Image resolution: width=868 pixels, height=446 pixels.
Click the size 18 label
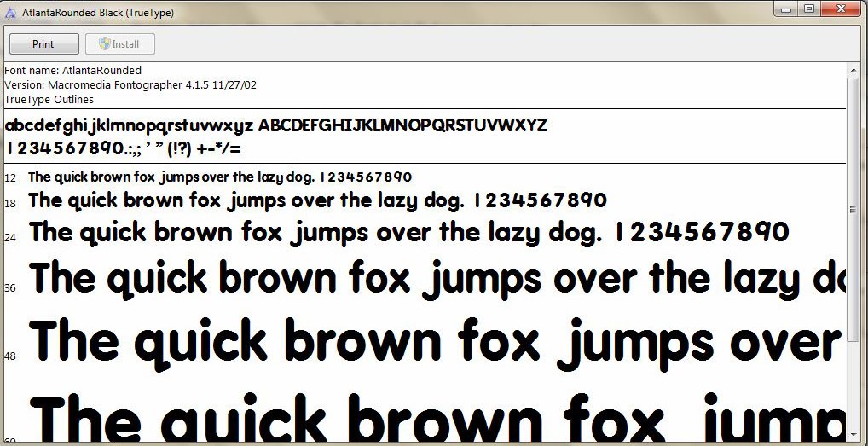[x=10, y=204]
